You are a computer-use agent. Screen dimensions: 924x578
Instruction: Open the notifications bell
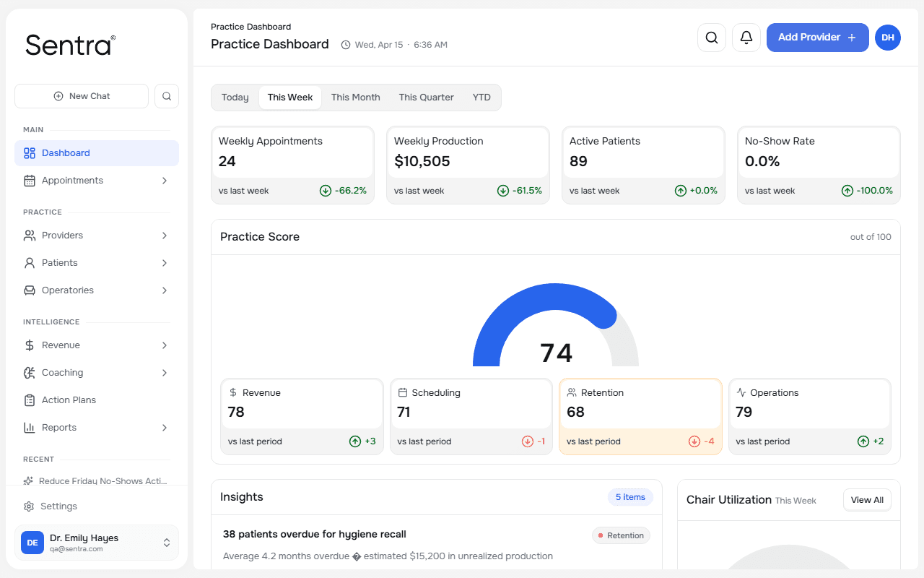tap(746, 38)
